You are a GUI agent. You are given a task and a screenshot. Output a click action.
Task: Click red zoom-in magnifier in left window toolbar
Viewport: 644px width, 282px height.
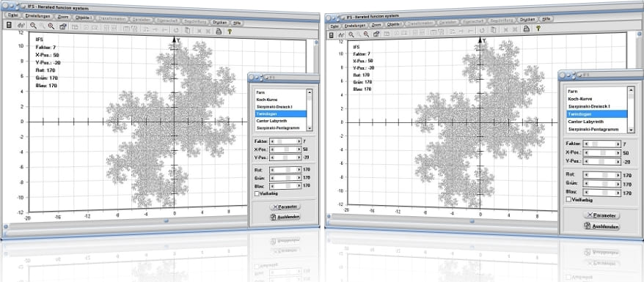pyautogui.click(x=51, y=26)
